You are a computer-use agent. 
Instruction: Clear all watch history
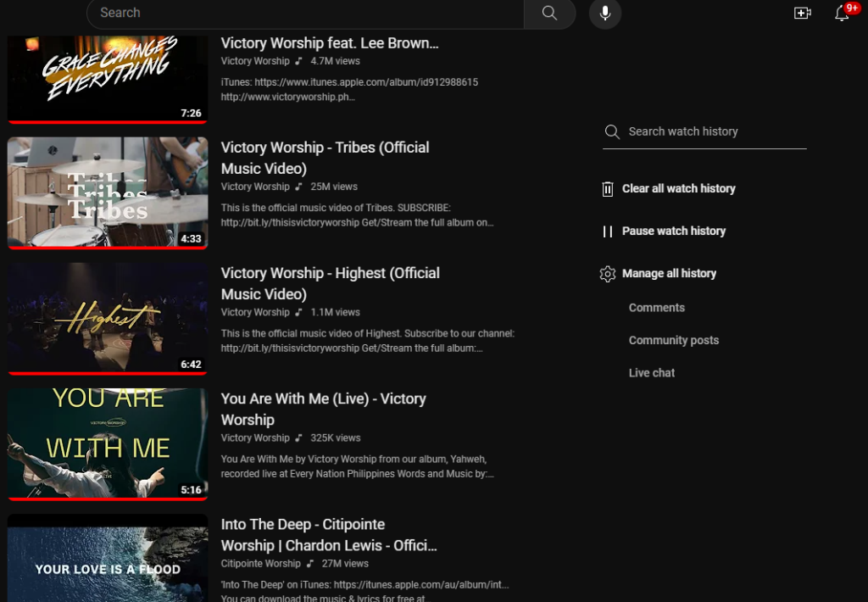click(x=678, y=189)
